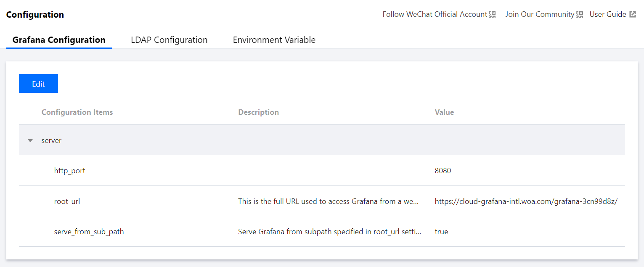Click Join Our Community link
Screen dimensions: 644x267
coord(540,14)
